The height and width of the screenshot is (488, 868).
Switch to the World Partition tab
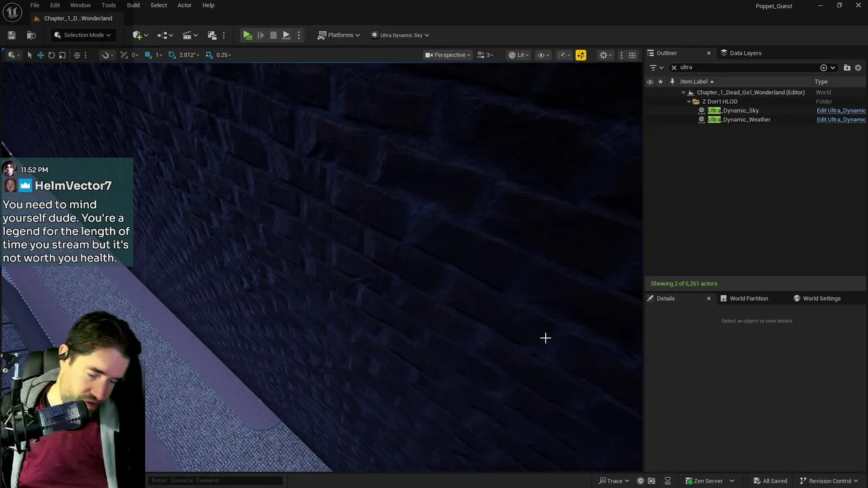745,298
